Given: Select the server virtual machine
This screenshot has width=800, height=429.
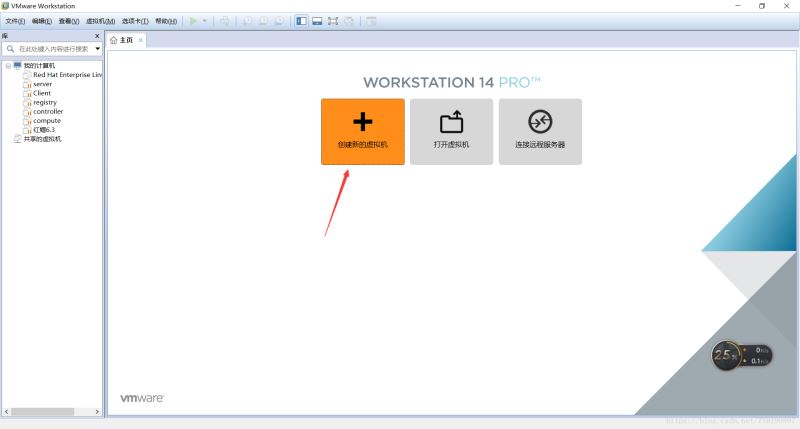Looking at the screenshot, I should (42, 84).
